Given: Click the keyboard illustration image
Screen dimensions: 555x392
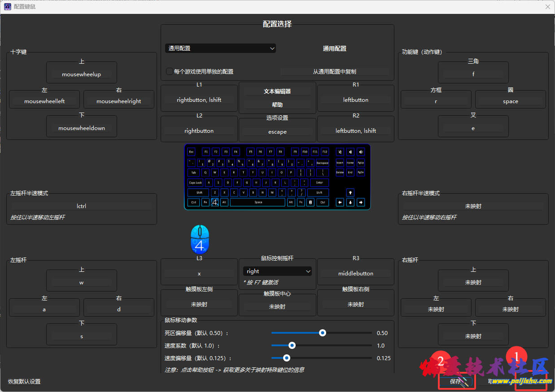Looking at the screenshot, I should click(277, 177).
